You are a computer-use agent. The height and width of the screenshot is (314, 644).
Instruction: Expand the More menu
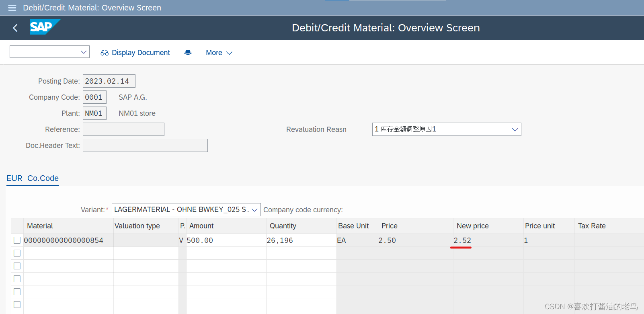[219, 53]
